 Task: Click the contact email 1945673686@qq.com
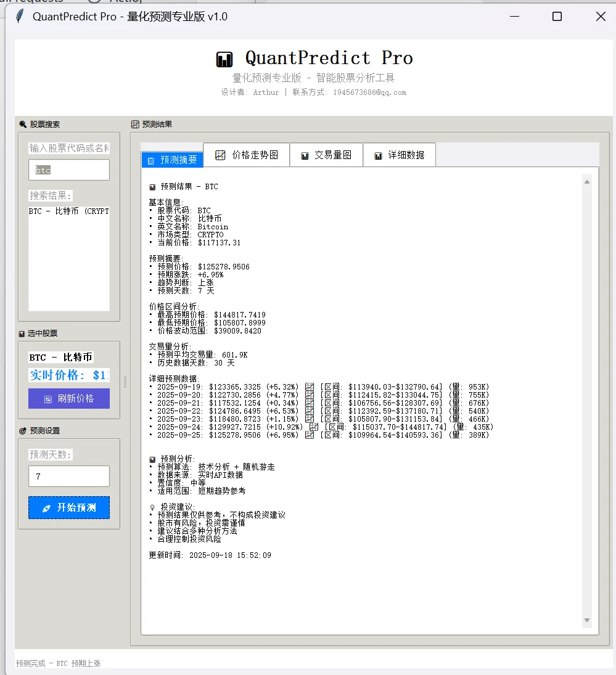click(370, 92)
